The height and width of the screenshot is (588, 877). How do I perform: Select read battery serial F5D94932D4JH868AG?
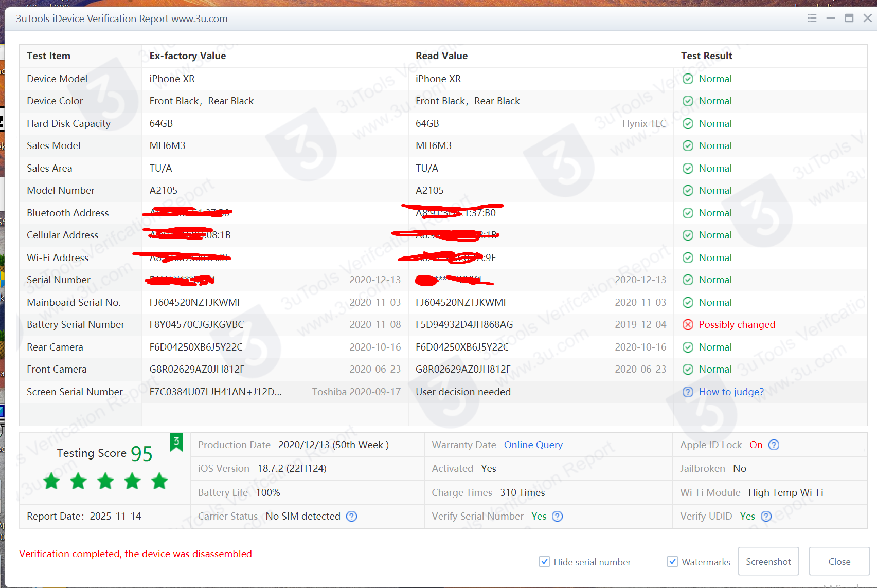(x=464, y=325)
